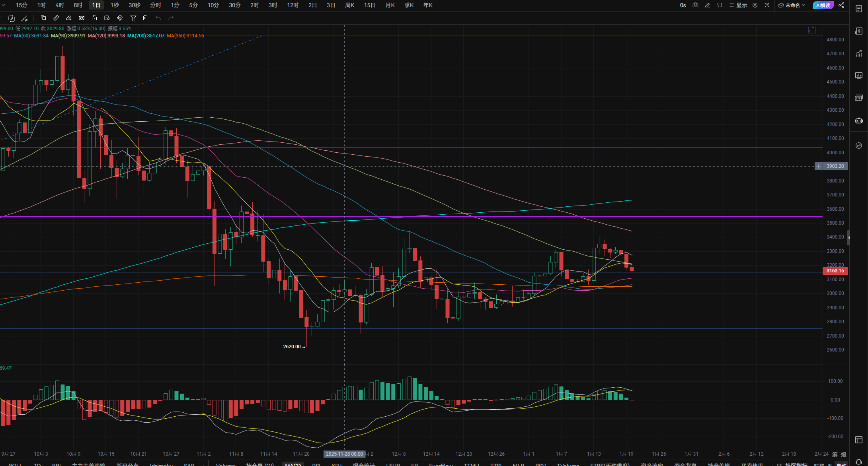
Task: Click the trash delete drawings icon
Action: [x=145, y=18]
